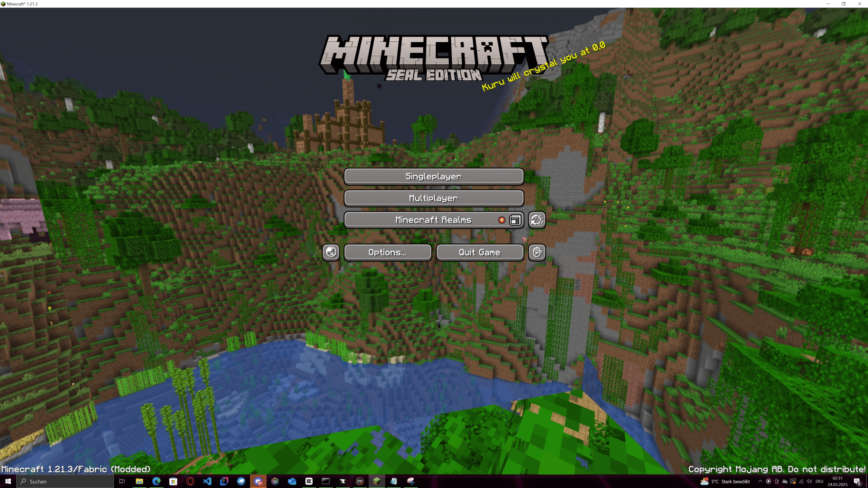The width and height of the screenshot is (868, 488).
Task: Open the Options menu
Action: click(388, 252)
